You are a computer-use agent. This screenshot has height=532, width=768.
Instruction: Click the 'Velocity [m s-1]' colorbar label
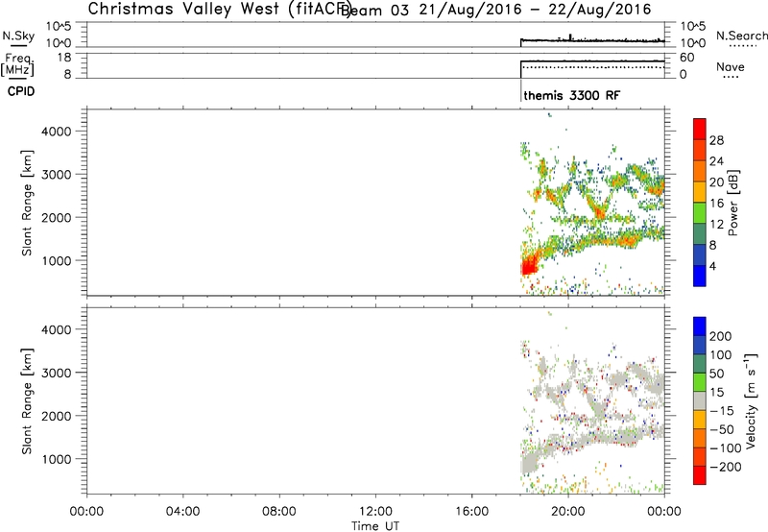click(751, 400)
